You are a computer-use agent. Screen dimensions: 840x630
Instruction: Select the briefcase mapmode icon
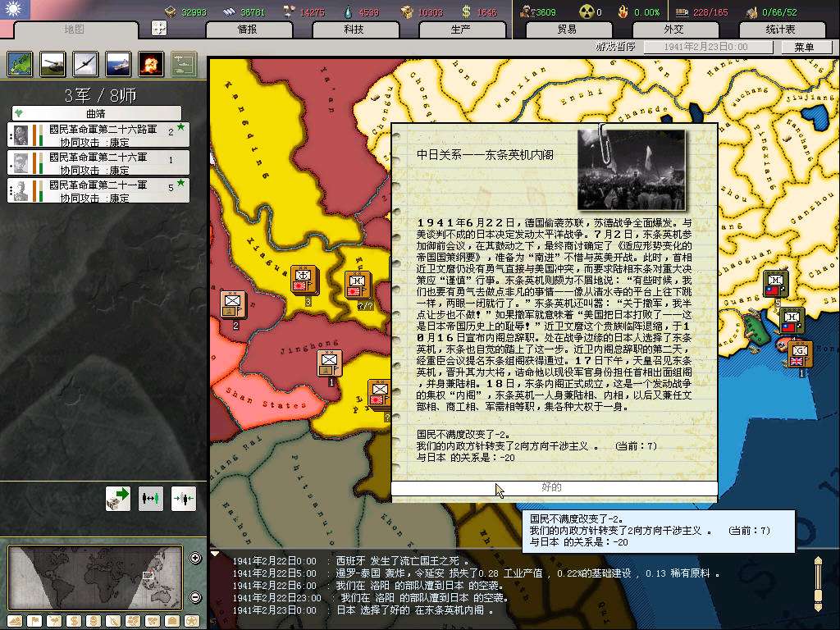(172, 622)
